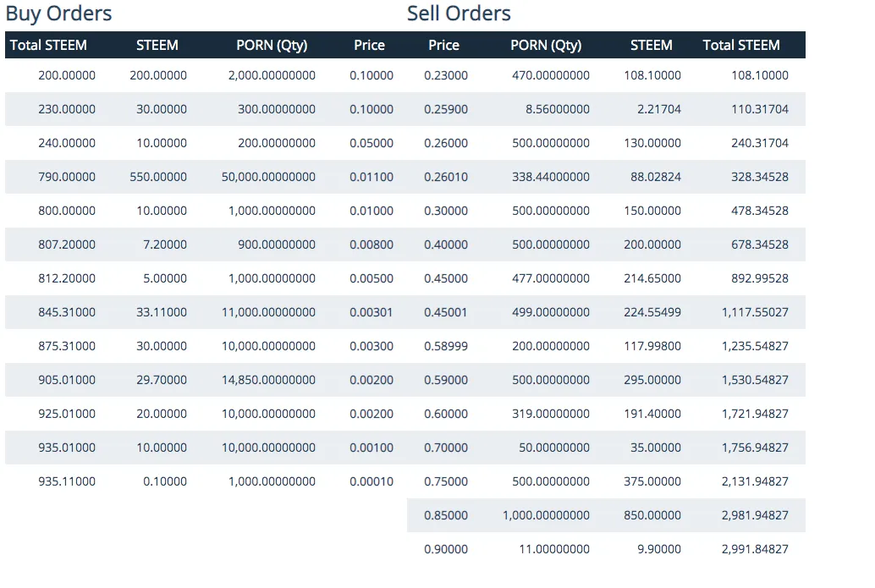This screenshot has height=588, width=875.
Task: Select the Total STEEM header under Sell Orders
Action: click(741, 45)
